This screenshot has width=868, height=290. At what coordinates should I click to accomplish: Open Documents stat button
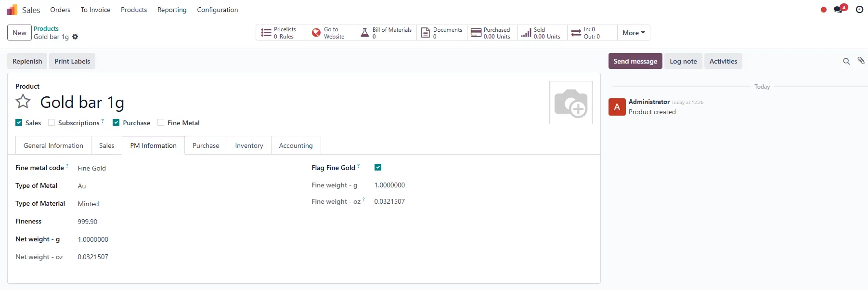[x=442, y=33]
